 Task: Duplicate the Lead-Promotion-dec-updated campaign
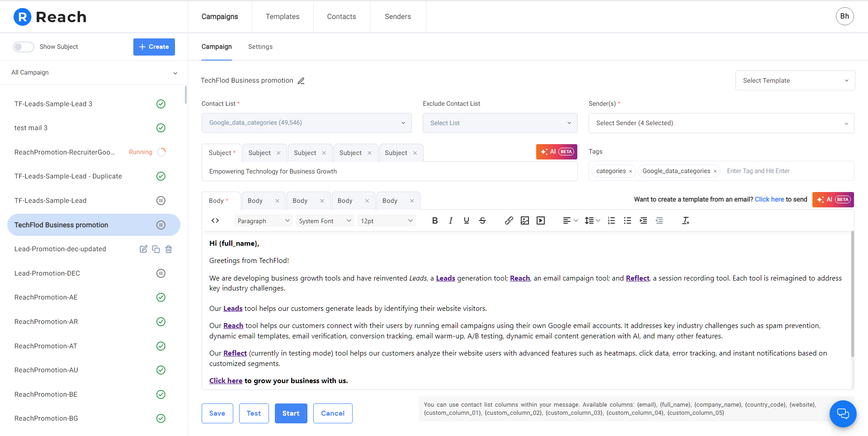[156, 249]
